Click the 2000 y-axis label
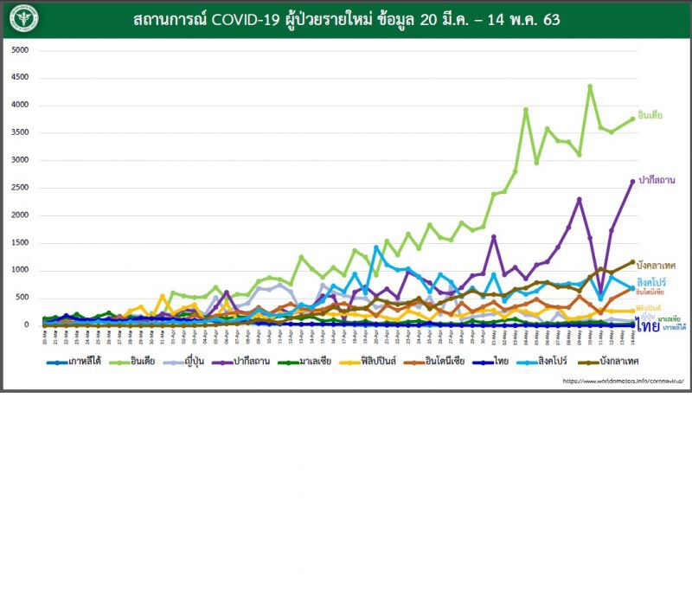The image size is (692, 616). click(20, 215)
